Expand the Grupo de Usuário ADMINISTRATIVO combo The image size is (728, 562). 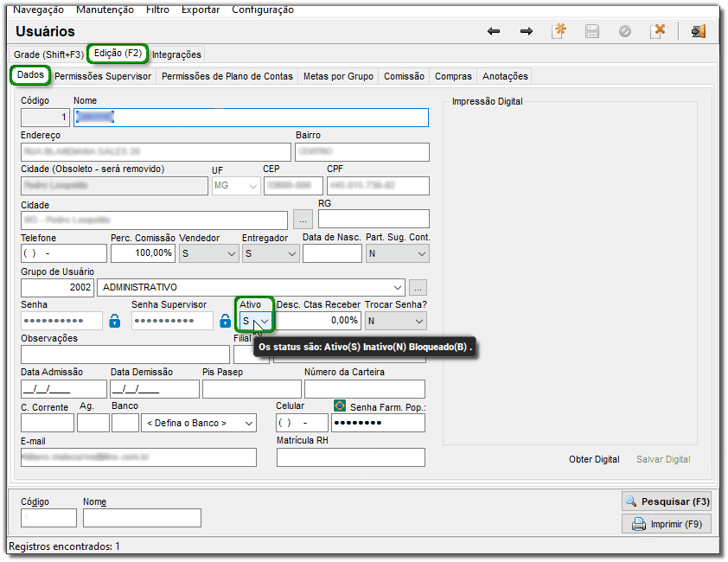click(398, 287)
